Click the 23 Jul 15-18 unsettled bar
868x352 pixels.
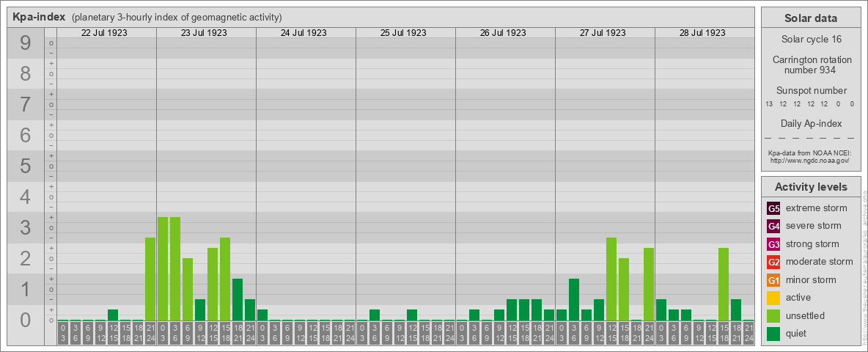point(225,279)
